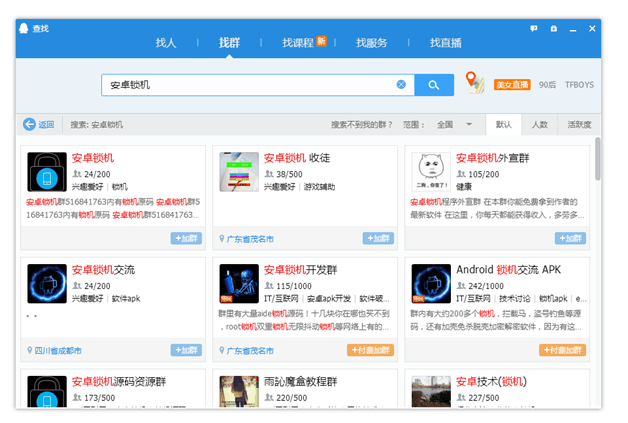This screenshot has width=628, height=423.
Task: Click the 安卓锁机外宣群 meme avatar
Action: click(431, 172)
